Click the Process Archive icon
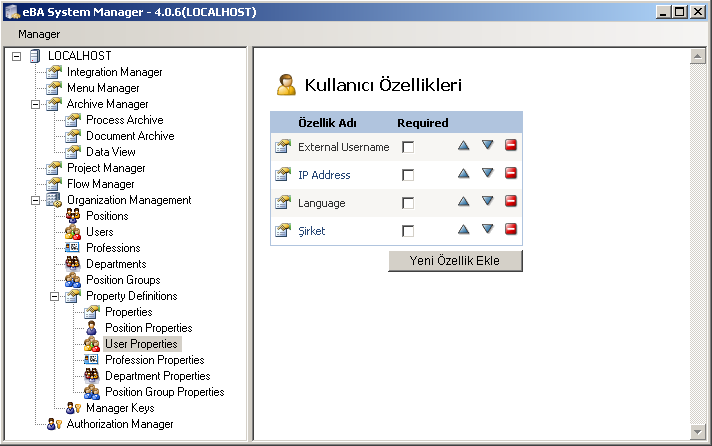The width and height of the screenshot is (712, 446). [73, 120]
